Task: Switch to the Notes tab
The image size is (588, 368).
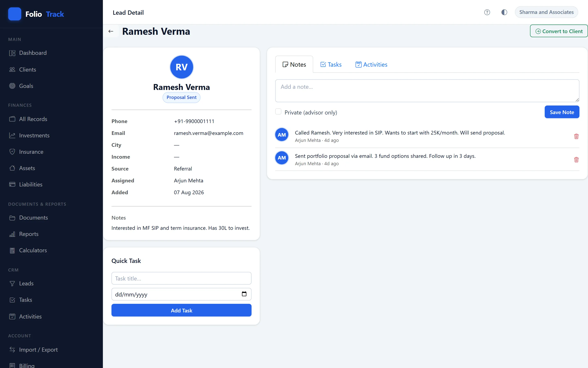Action: 294,64
